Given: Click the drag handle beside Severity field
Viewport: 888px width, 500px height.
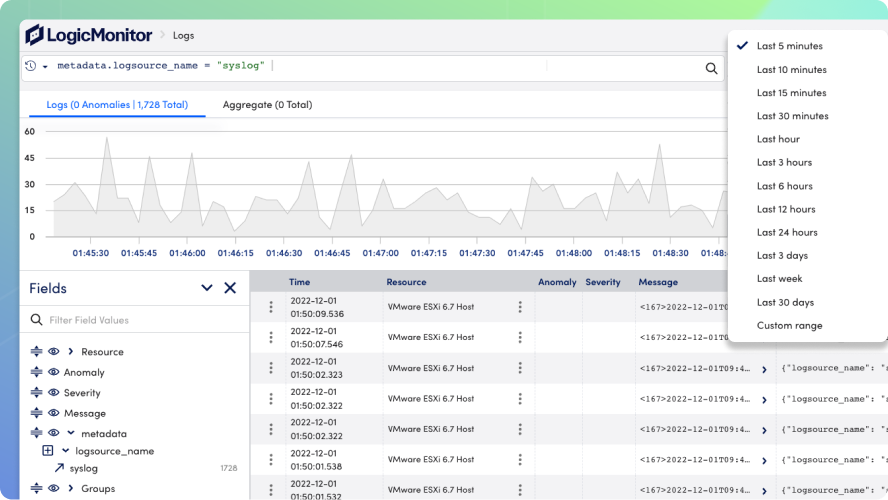Looking at the screenshot, I should coord(36,392).
